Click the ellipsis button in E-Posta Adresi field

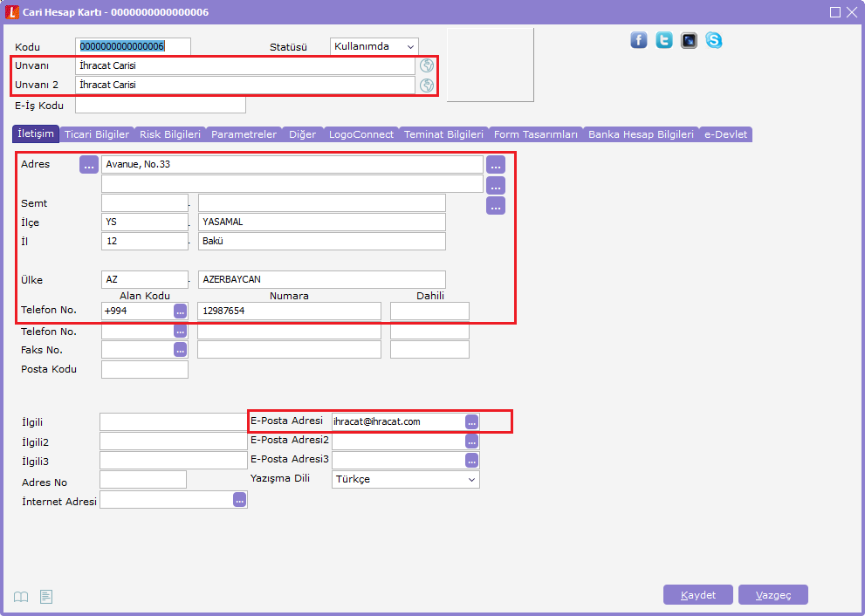[471, 421]
